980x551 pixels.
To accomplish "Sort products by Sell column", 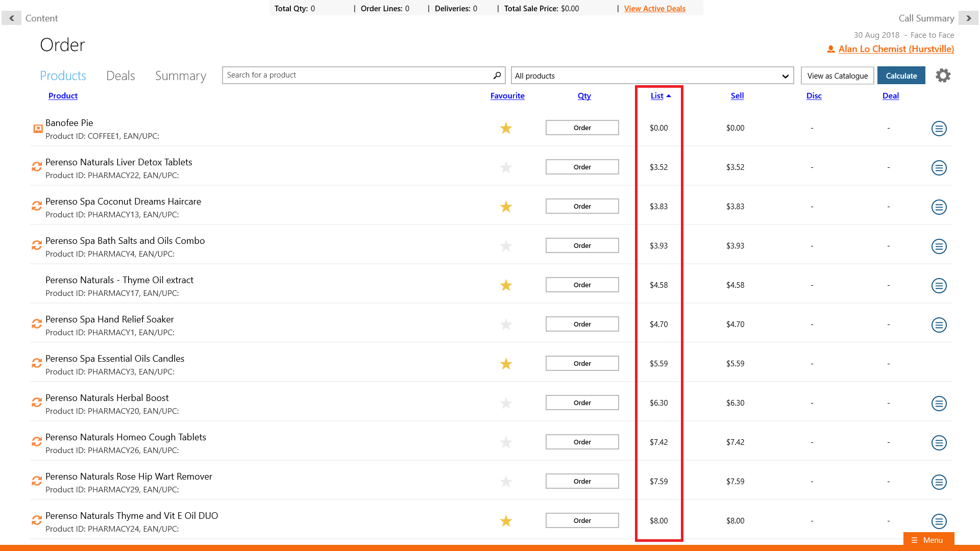I will point(737,96).
